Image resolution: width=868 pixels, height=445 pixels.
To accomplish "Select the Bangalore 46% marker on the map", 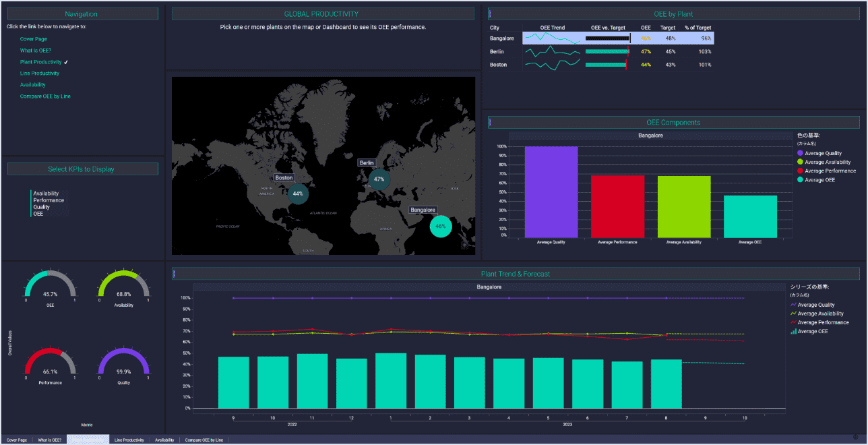I will pyautogui.click(x=441, y=227).
